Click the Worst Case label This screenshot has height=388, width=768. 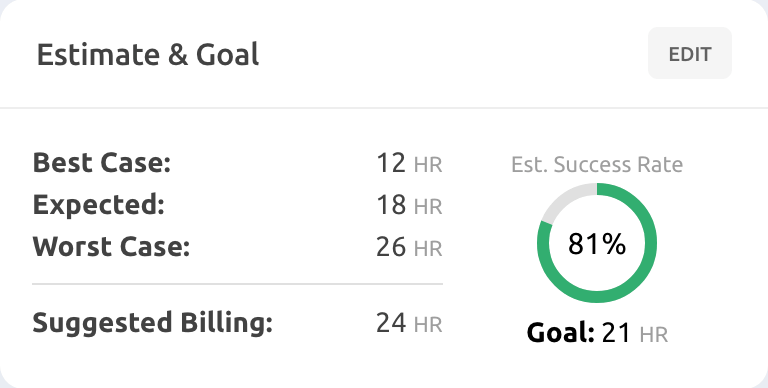[111, 246]
